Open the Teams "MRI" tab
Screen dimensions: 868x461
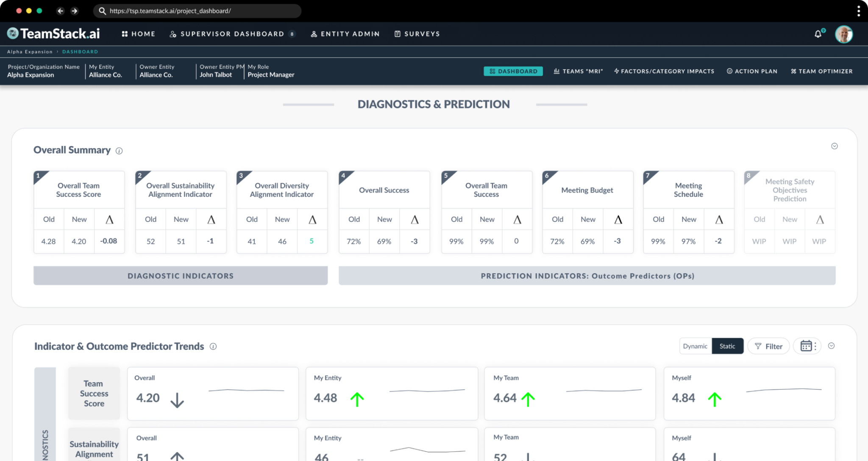point(578,71)
